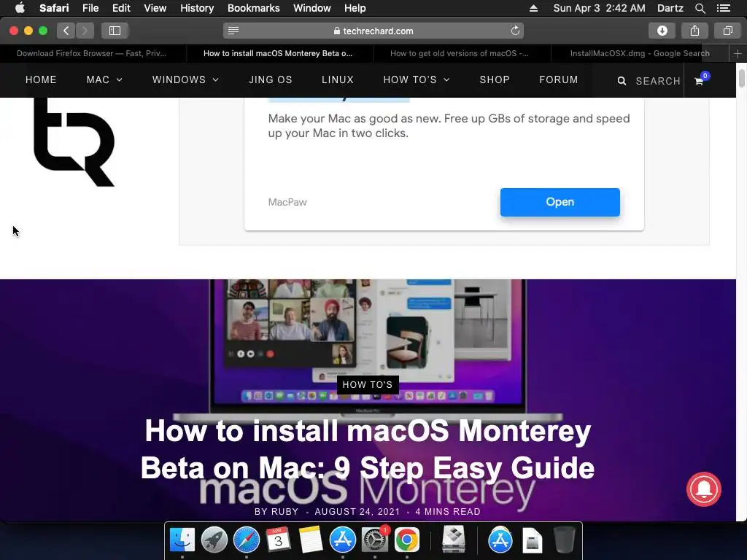Click the MacPaw advertiser label

287,202
